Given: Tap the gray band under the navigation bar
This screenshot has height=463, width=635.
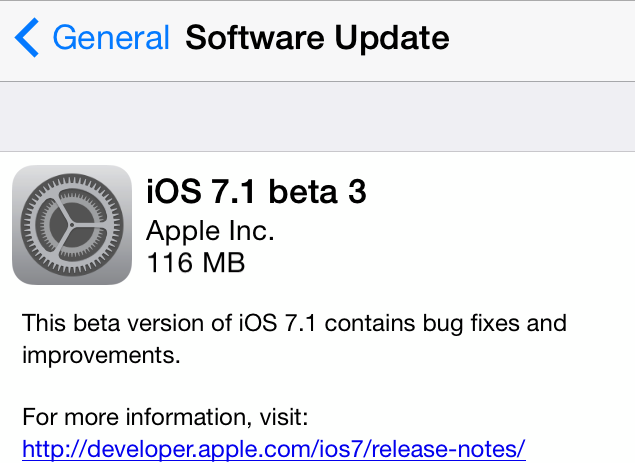Looking at the screenshot, I should click(x=317, y=116).
